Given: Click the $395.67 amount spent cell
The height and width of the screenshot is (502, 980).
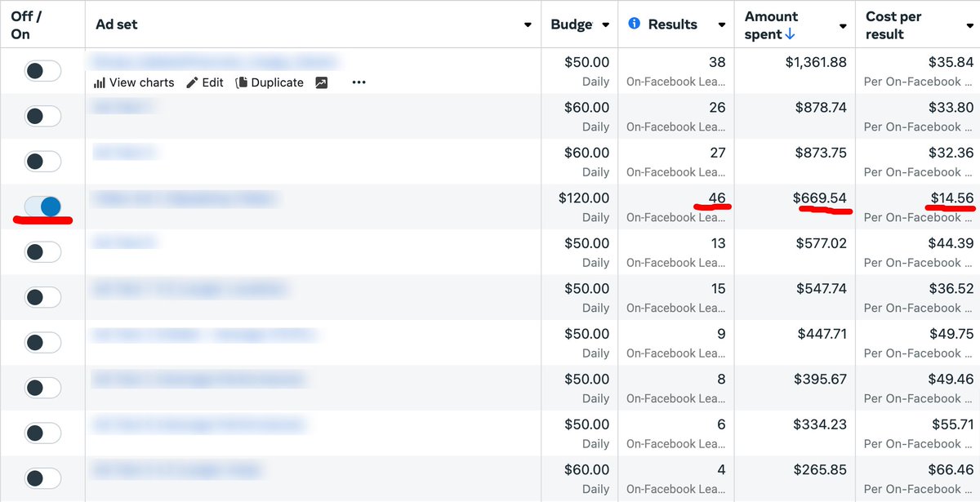Looking at the screenshot, I should point(821,379).
